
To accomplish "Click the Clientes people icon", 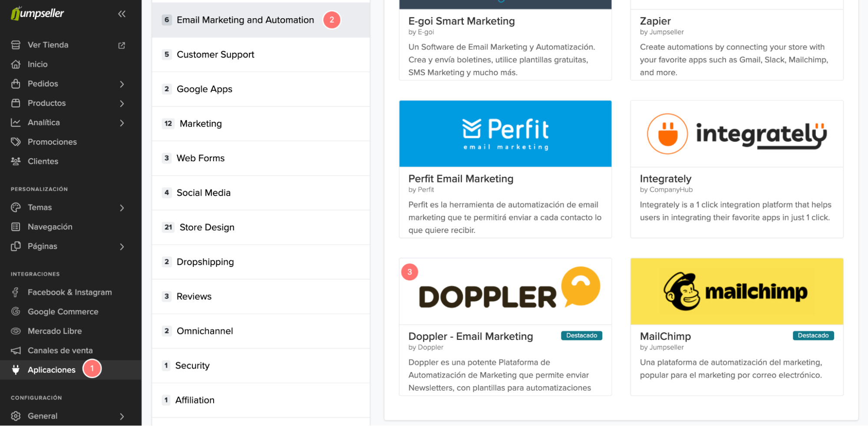I will 16,161.
